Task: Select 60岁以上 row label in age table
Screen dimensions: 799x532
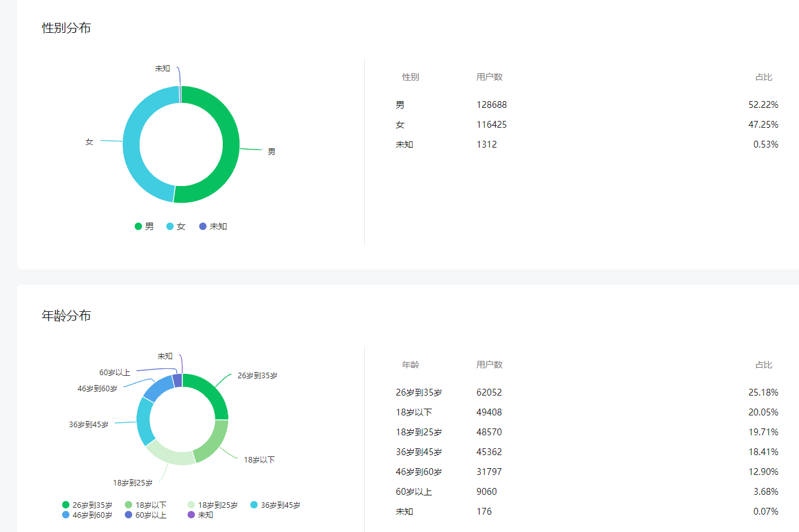Action: pos(414,492)
